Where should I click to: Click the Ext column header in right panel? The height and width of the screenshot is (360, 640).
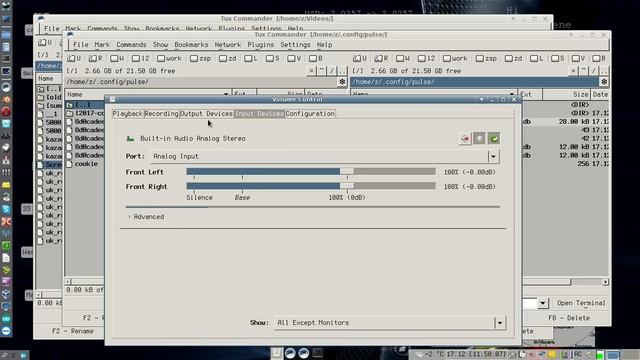point(529,94)
